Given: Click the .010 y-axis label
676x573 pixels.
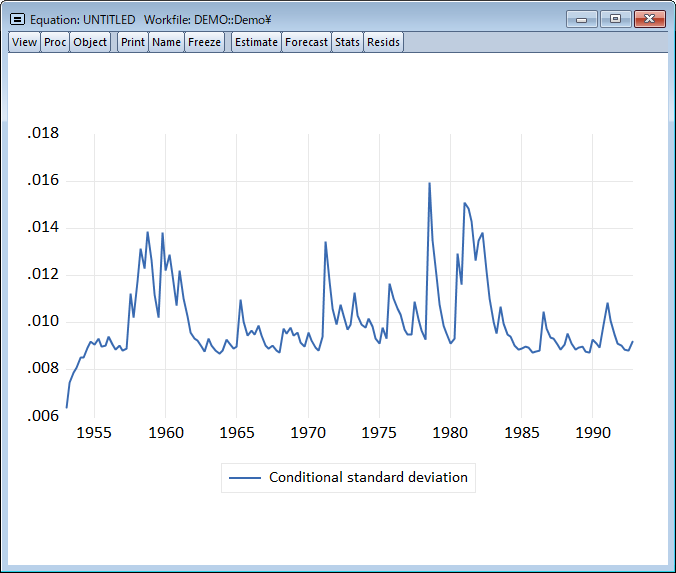Looking at the screenshot, I should [43, 321].
